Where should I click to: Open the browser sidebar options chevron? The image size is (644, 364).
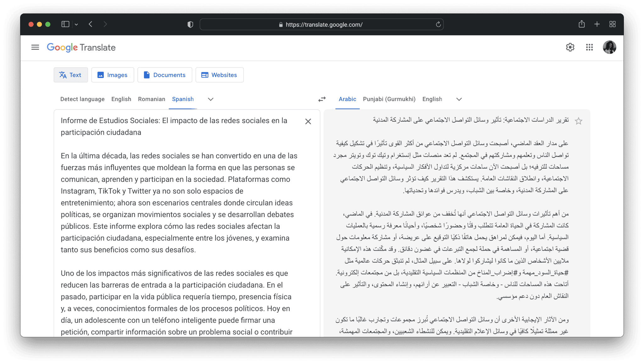click(76, 24)
